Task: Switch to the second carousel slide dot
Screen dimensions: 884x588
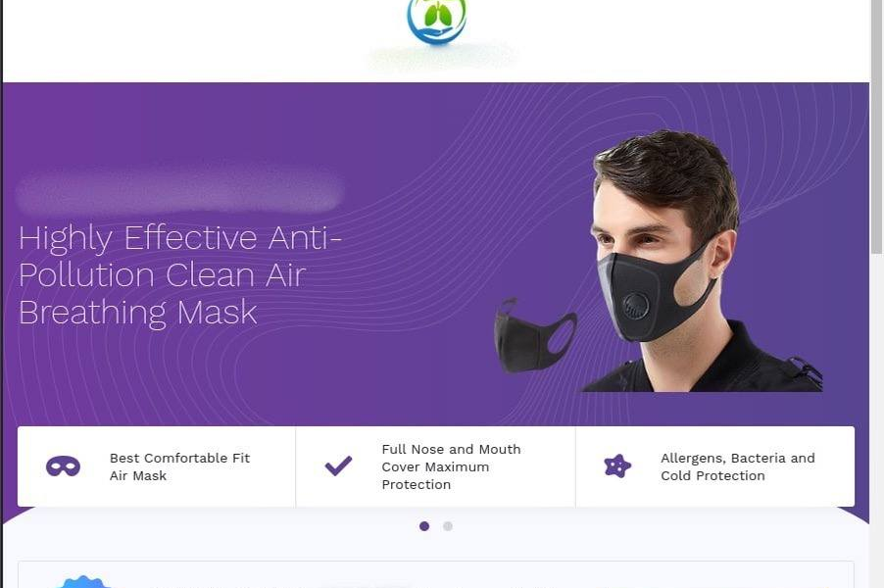Action: pyautogui.click(x=448, y=526)
